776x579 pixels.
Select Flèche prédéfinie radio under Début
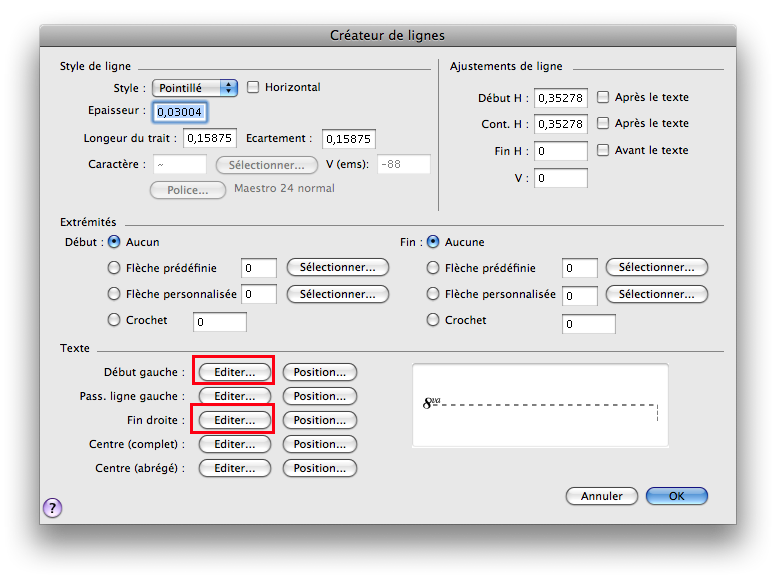[114, 268]
